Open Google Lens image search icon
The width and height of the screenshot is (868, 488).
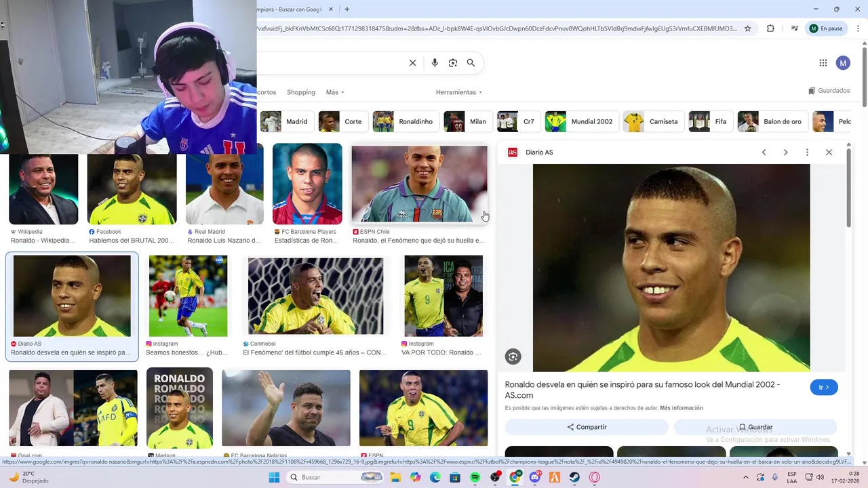(453, 63)
